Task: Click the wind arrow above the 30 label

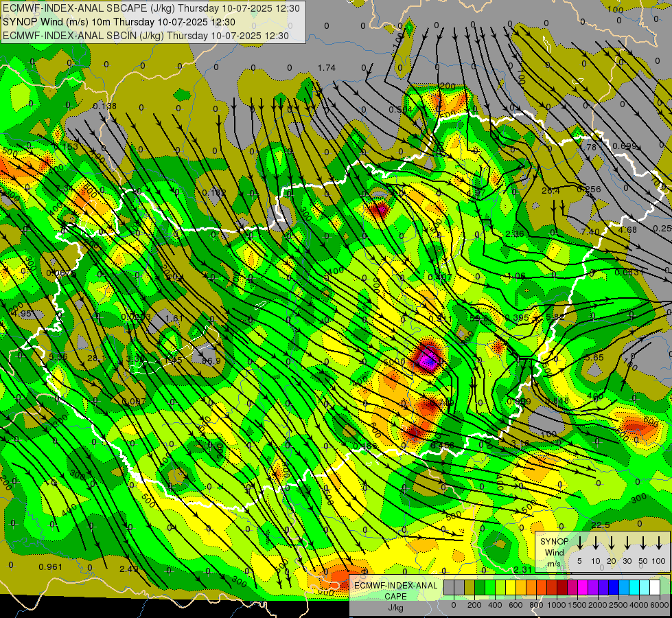Action: pos(627,542)
